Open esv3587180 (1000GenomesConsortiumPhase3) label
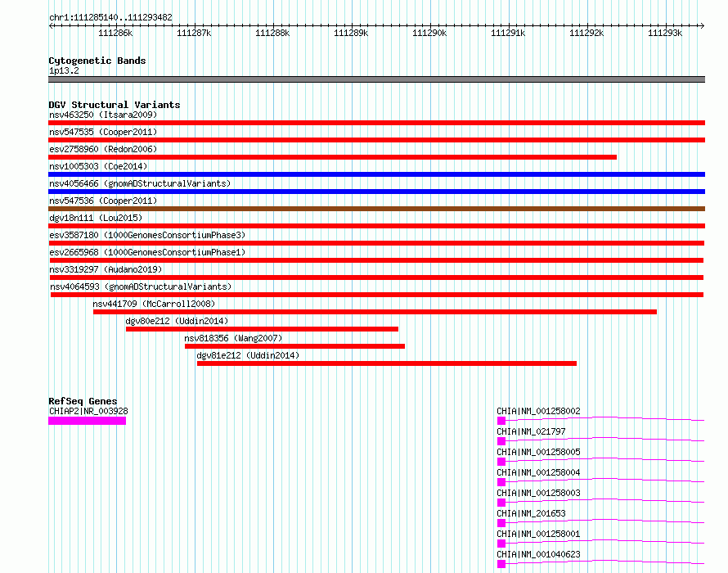Viewport: 728px width, 573px height. click(147, 235)
